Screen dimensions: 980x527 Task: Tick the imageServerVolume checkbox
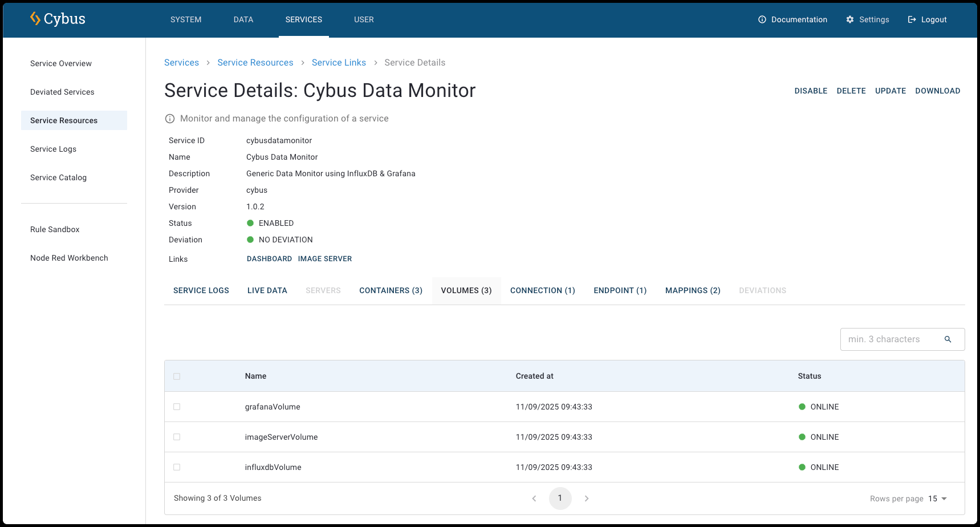[x=177, y=437]
